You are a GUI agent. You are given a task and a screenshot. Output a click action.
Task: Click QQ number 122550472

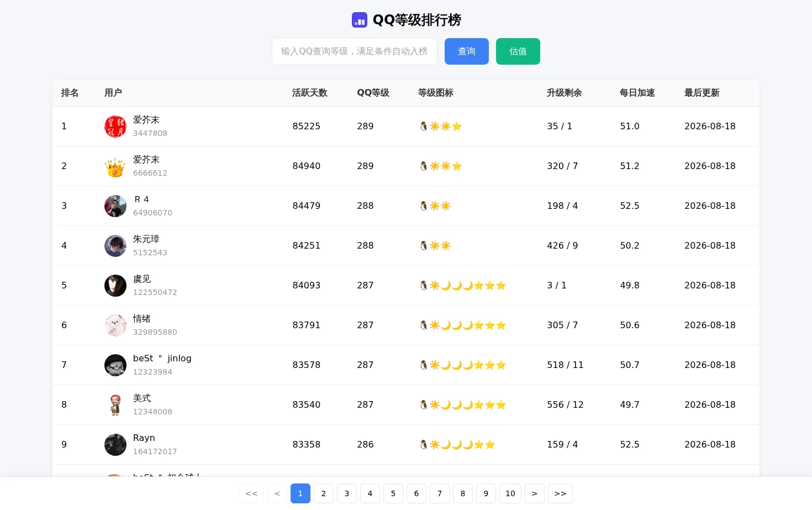155,292
